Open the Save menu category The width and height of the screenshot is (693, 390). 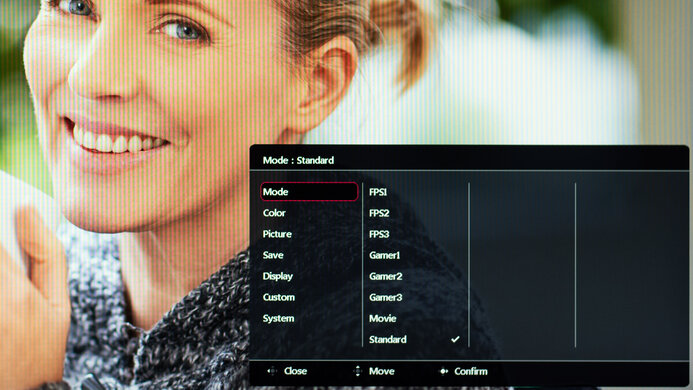point(273,255)
